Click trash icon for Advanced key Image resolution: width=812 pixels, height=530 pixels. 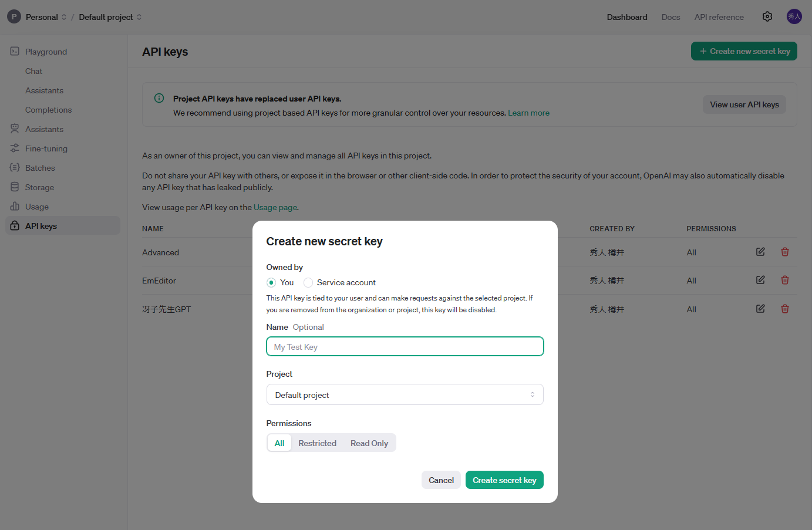click(785, 252)
